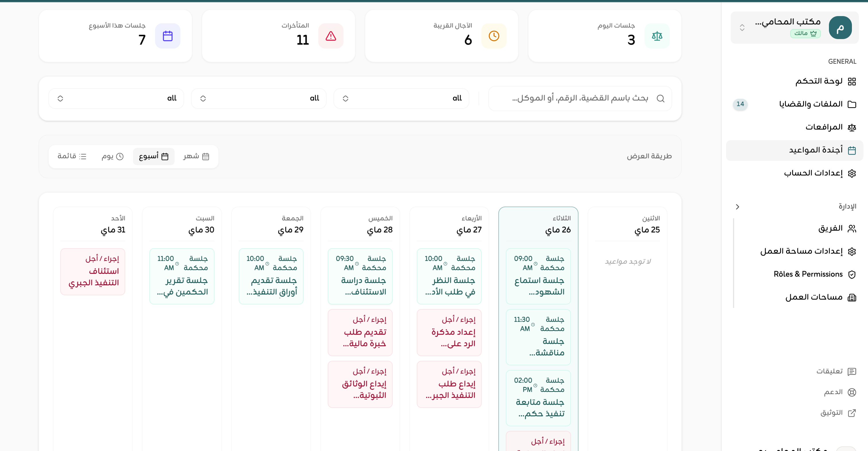Open إعدادات الحساب in sidebar
The width and height of the screenshot is (868, 451).
pos(794,173)
